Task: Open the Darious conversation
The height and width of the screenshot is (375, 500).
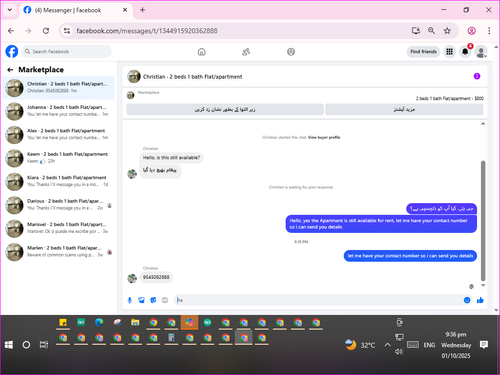Action: (59, 205)
